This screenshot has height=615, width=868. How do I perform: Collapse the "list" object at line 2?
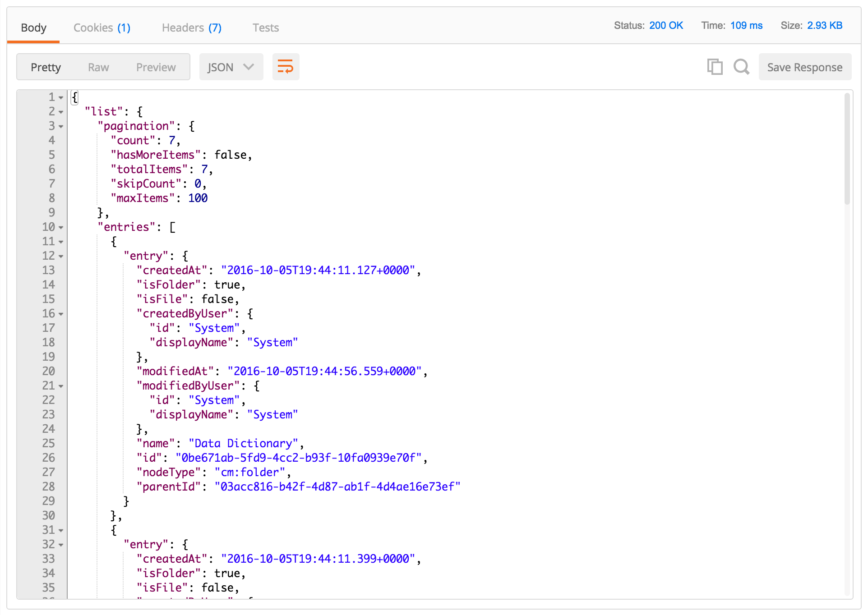[x=61, y=112]
